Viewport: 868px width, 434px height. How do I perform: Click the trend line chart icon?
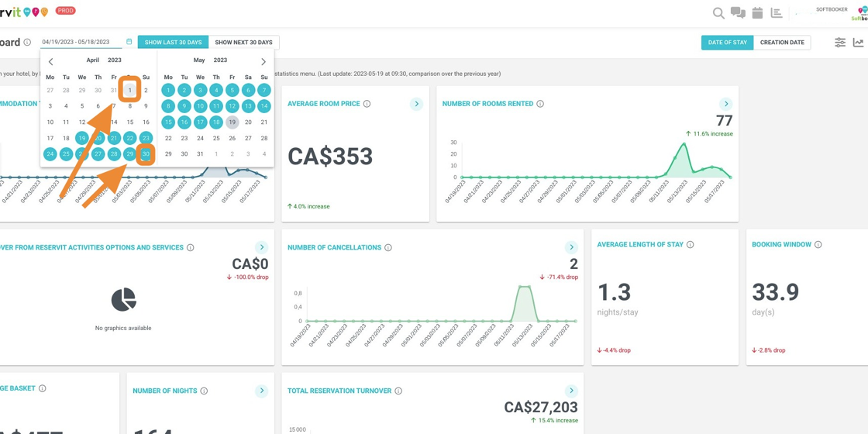[x=858, y=43]
